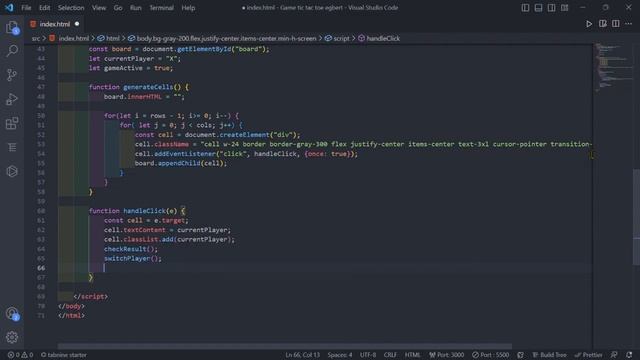Viewport: 640px width, 360px height.
Task: Split the editor right
Action: tap(616, 24)
